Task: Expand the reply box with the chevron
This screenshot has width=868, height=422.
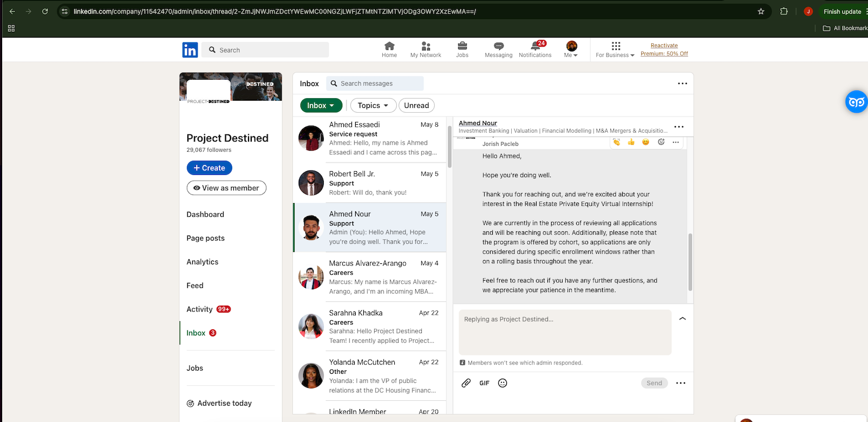Action: tap(683, 319)
